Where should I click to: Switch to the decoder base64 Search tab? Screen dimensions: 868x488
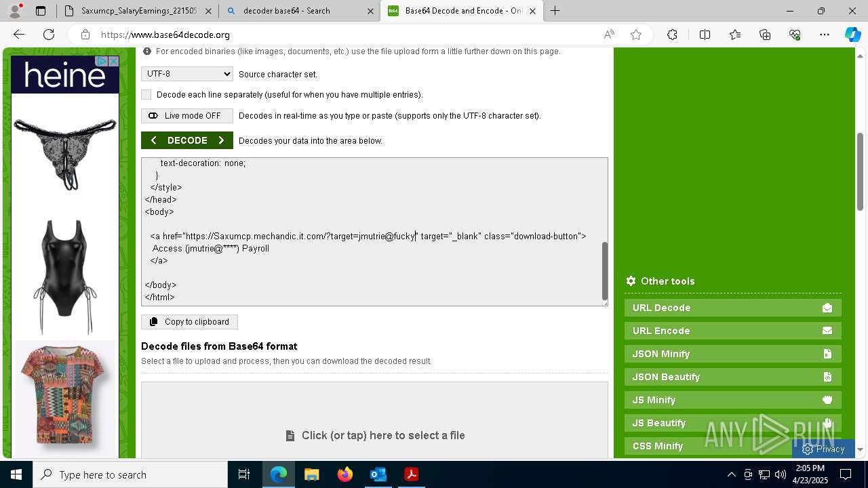click(286, 11)
